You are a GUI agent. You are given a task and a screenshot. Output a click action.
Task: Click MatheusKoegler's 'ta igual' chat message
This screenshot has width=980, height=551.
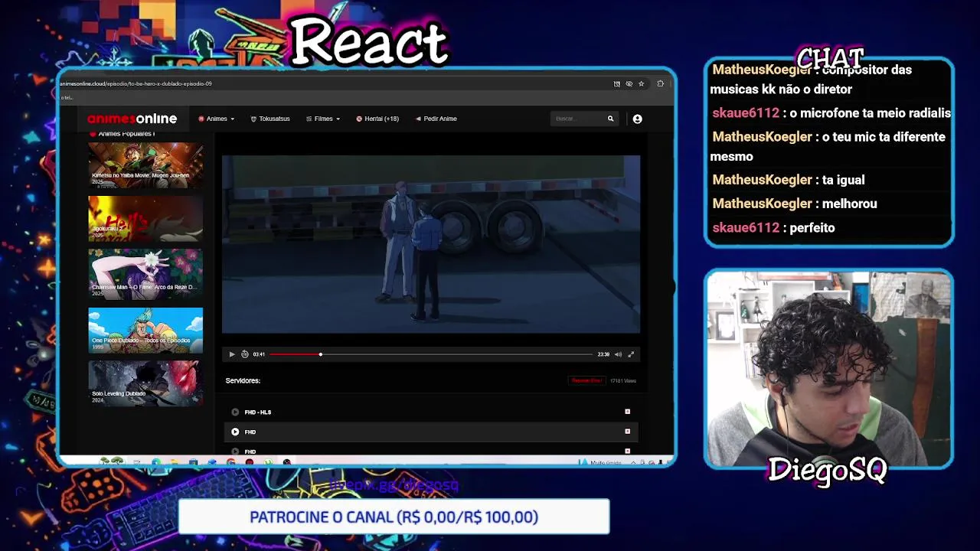pos(789,180)
